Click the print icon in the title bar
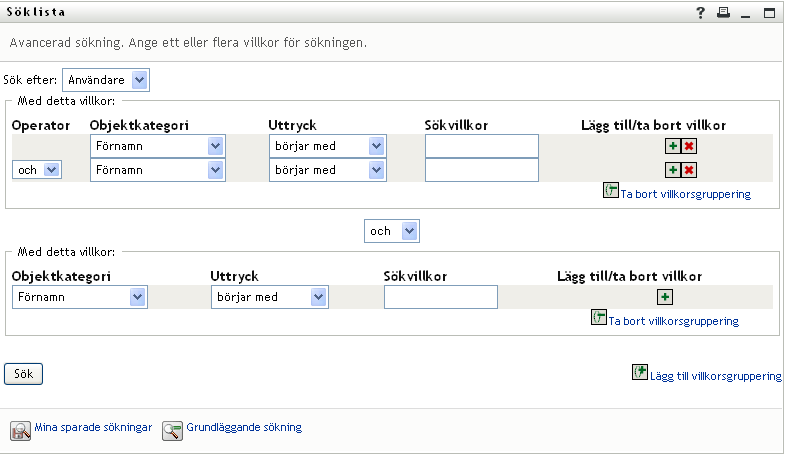The height and width of the screenshot is (454, 785). click(723, 13)
